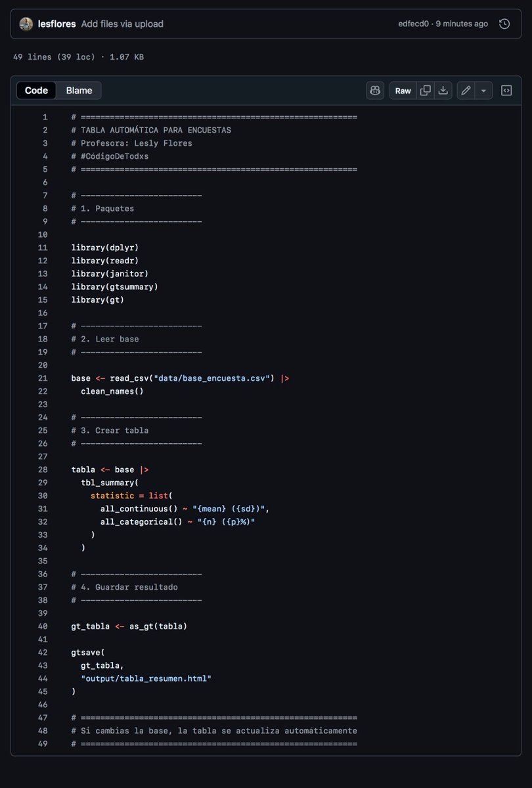Click the '# 3. Crear tabla' comment

click(x=110, y=431)
